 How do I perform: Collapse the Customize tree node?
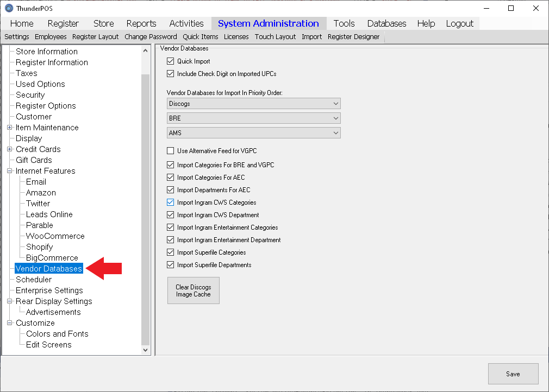pos(9,323)
